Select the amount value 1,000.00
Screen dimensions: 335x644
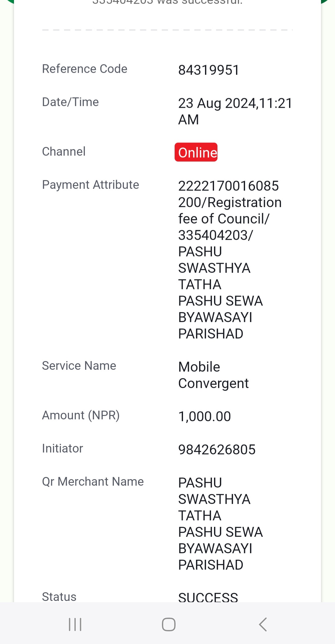[x=205, y=417]
